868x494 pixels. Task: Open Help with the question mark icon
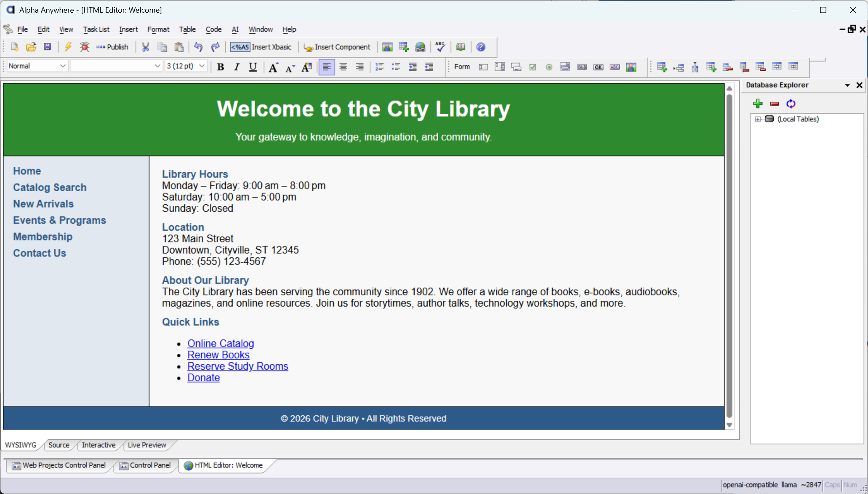point(481,47)
